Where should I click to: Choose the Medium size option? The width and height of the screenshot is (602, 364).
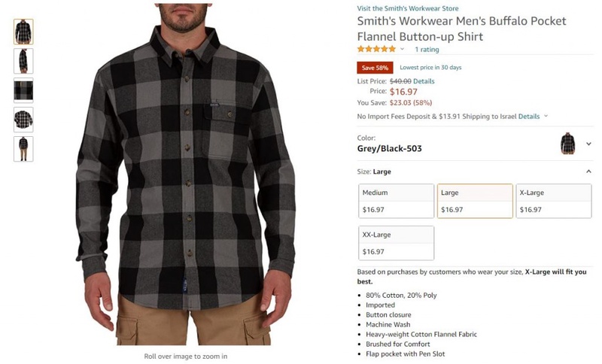point(397,201)
